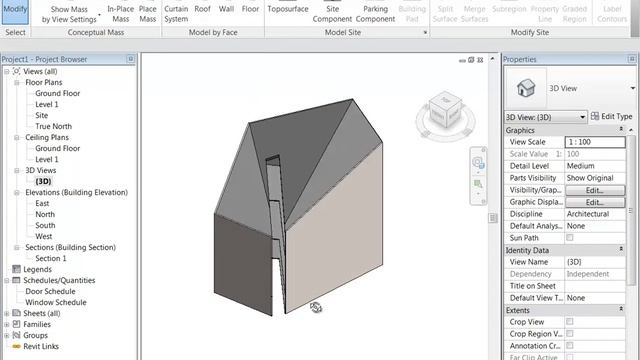
Task: Open the North elevation view
Action: pos(45,215)
